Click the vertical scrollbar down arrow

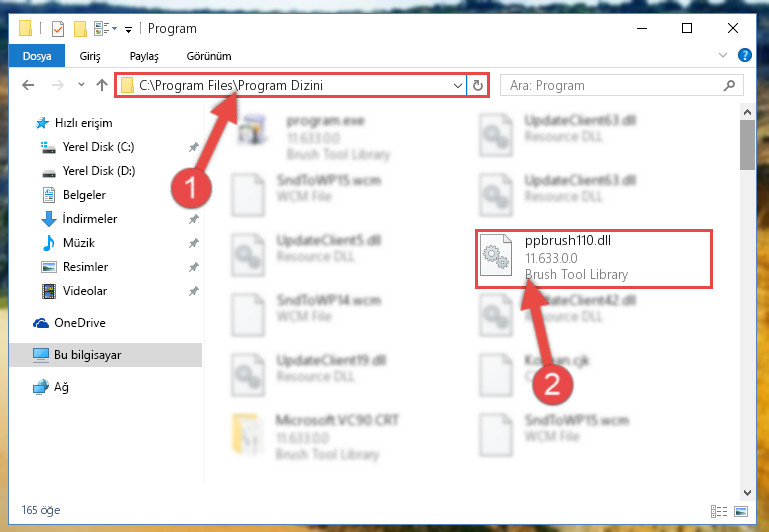[x=747, y=492]
